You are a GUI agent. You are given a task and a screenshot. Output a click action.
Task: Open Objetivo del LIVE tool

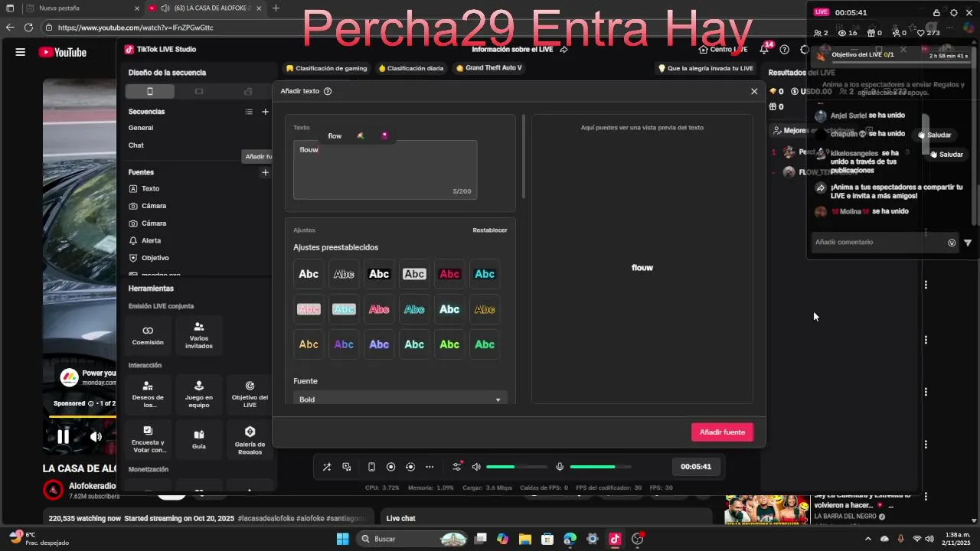tap(250, 394)
